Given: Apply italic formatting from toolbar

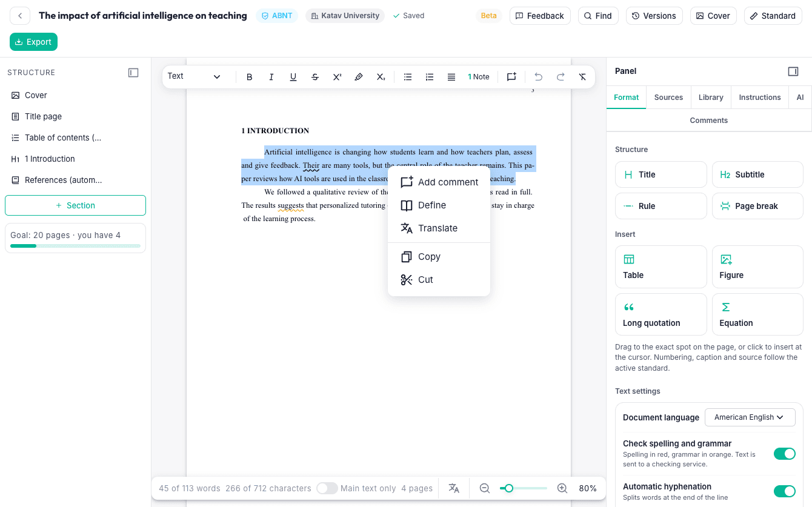Looking at the screenshot, I should pyautogui.click(x=271, y=77).
